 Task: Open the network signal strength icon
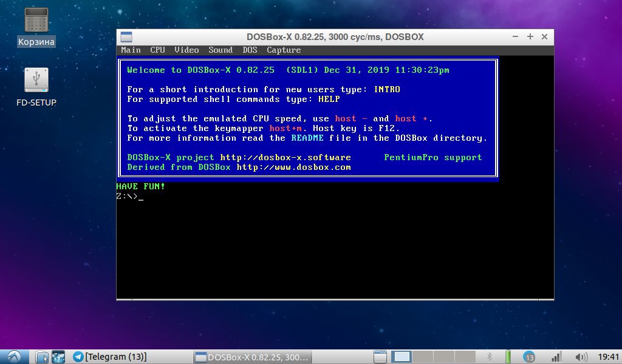tap(556, 357)
